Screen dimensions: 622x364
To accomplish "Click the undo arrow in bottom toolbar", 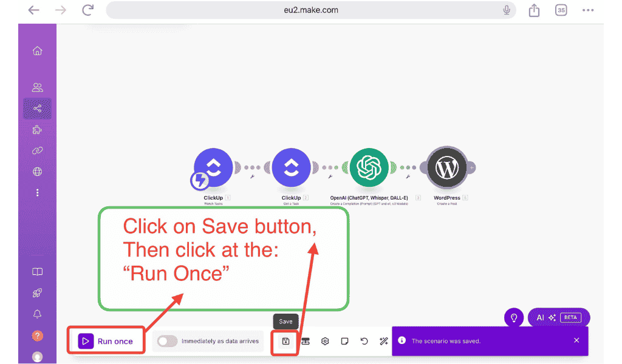I will point(364,341).
